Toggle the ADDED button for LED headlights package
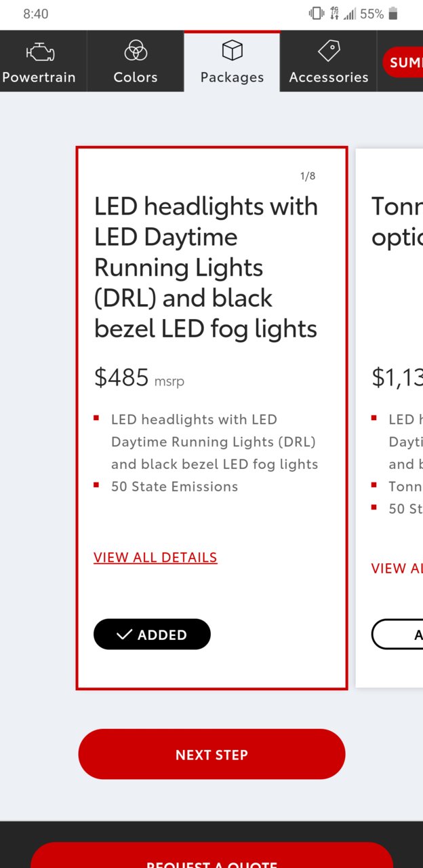423x868 pixels. pos(152,634)
